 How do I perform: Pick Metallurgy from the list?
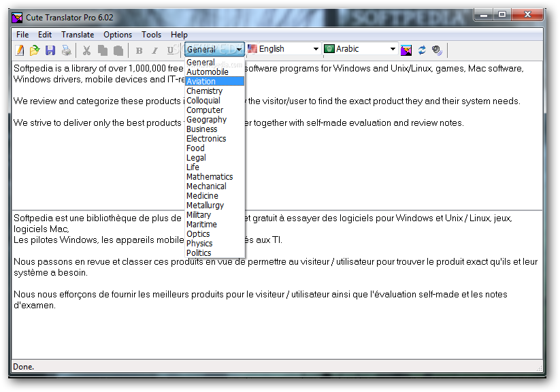[x=214, y=205]
